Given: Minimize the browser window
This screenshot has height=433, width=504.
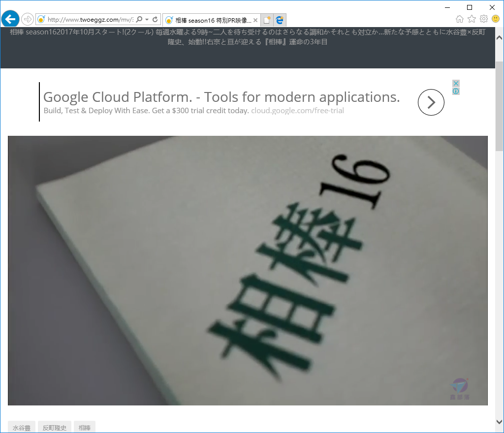Looking at the screenshot, I should point(447,7).
